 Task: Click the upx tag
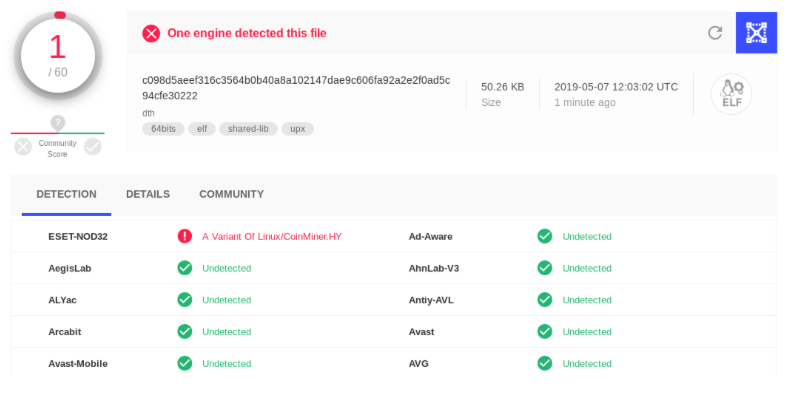(x=297, y=129)
